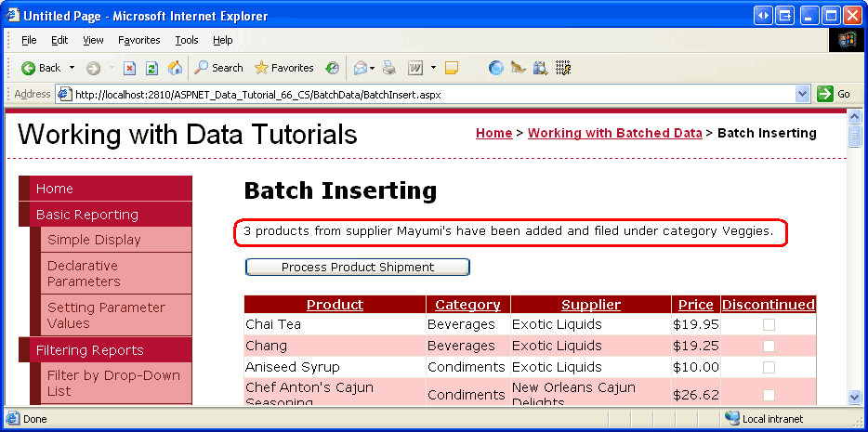Click the Refresh page icon

(151, 68)
